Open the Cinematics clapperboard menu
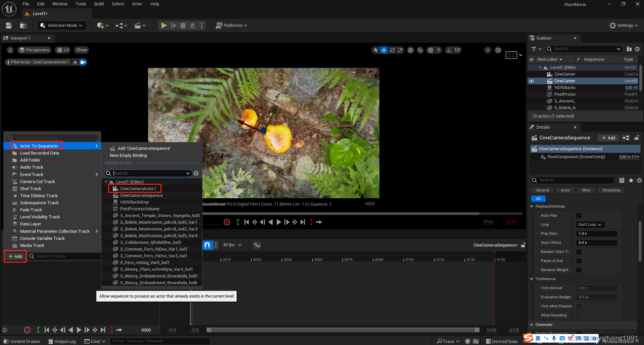The image size is (644, 345). pyautogui.click(x=140, y=26)
